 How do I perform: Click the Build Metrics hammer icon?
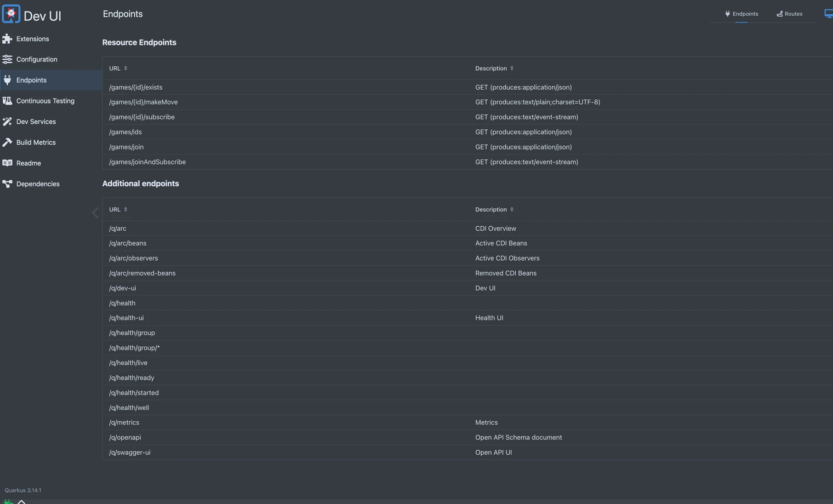[7, 142]
